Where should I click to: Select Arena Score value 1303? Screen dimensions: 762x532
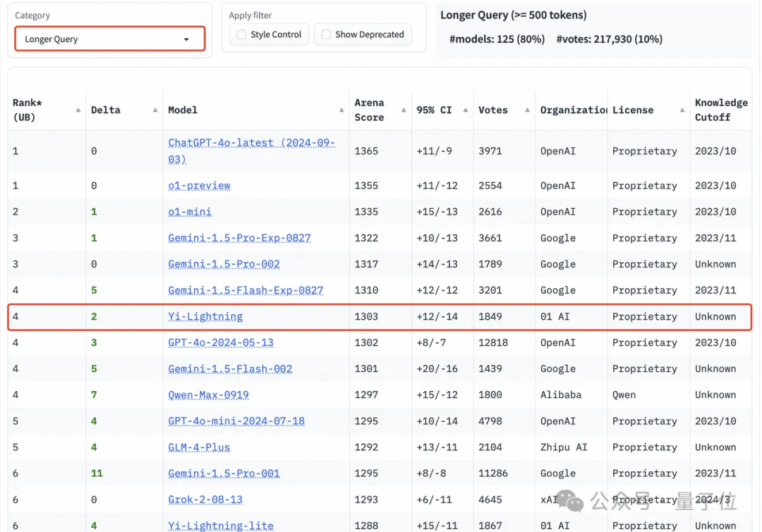366,317
